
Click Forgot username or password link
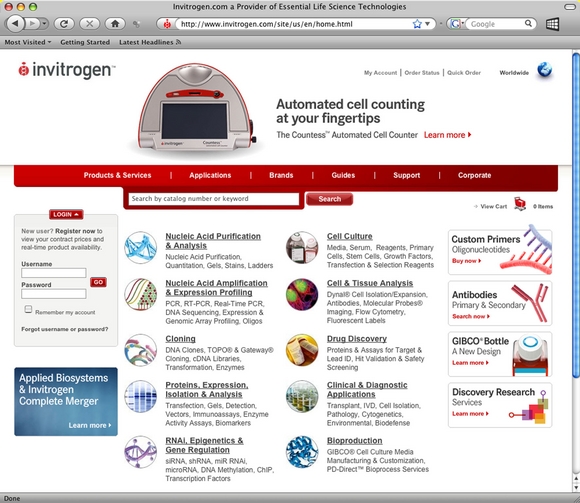[65, 329]
